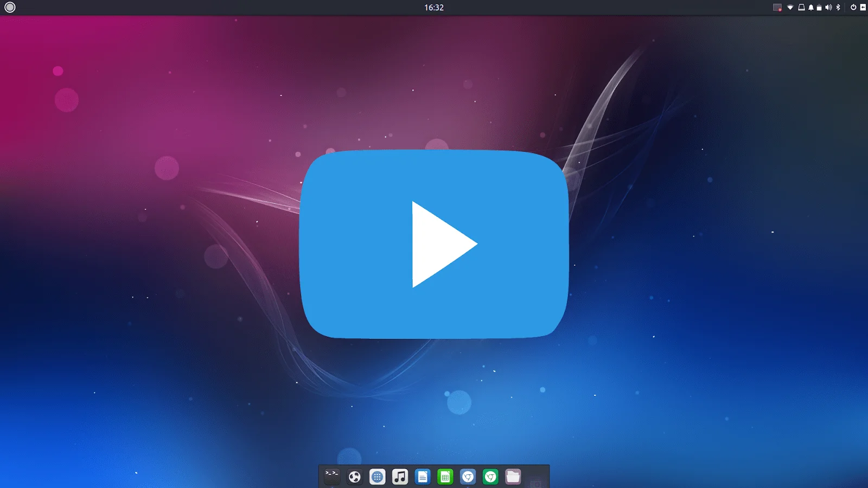Click the removable drive tray icon

tap(801, 8)
